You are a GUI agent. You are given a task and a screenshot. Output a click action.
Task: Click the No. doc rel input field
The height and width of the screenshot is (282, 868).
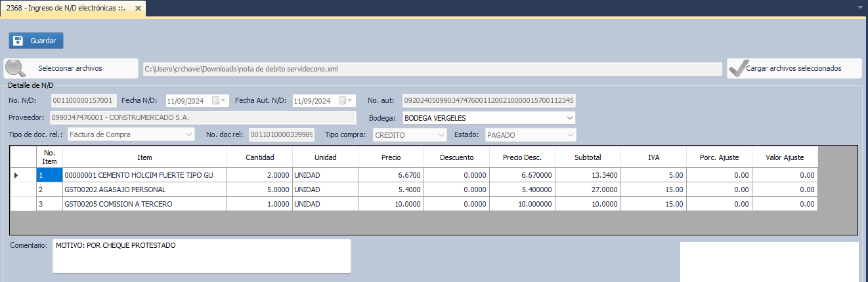pyautogui.click(x=281, y=134)
